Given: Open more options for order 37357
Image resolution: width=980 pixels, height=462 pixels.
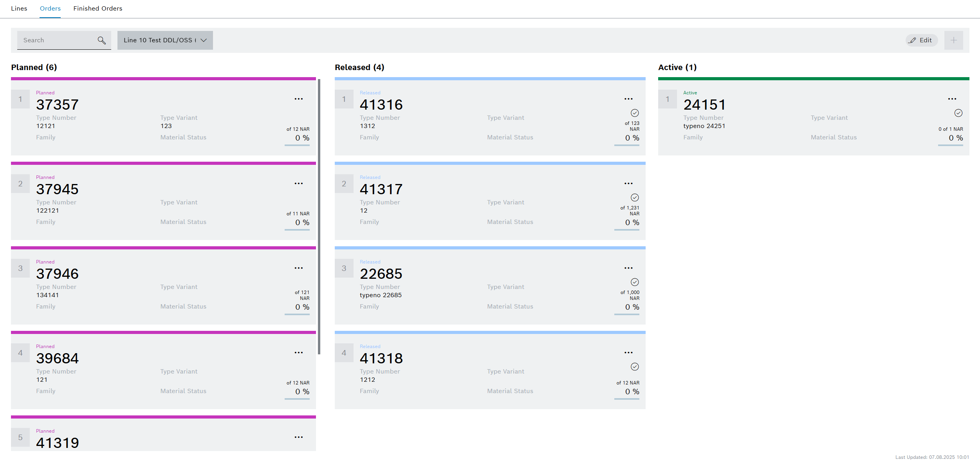Looking at the screenshot, I should [298, 99].
